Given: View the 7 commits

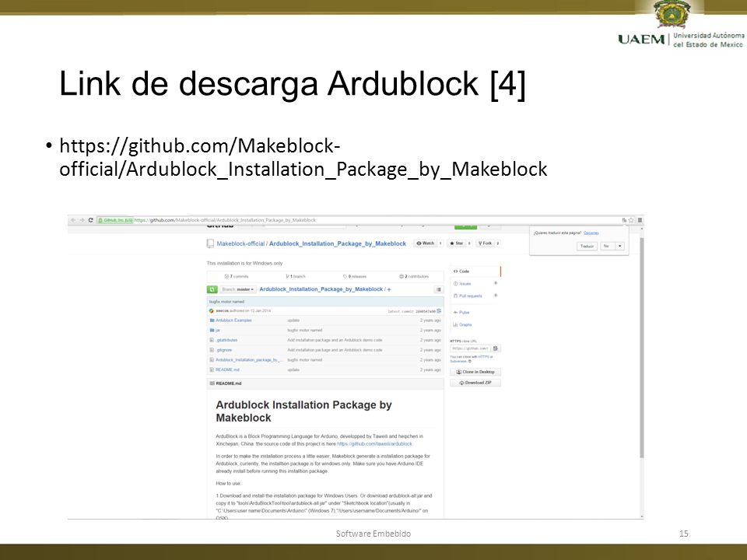Looking at the screenshot, I should pyautogui.click(x=237, y=276).
